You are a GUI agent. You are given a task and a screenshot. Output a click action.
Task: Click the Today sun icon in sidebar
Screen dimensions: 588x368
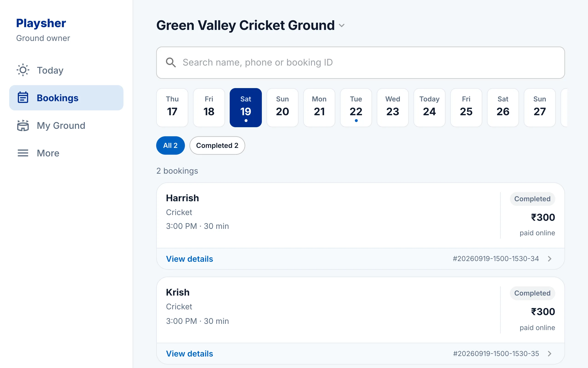click(23, 70)
